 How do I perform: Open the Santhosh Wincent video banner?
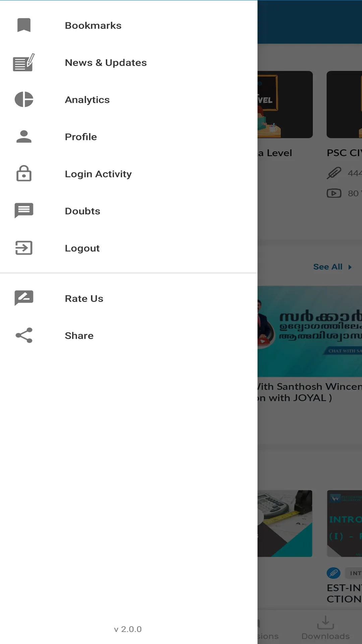pyautogui.click(x=310, y=331)
